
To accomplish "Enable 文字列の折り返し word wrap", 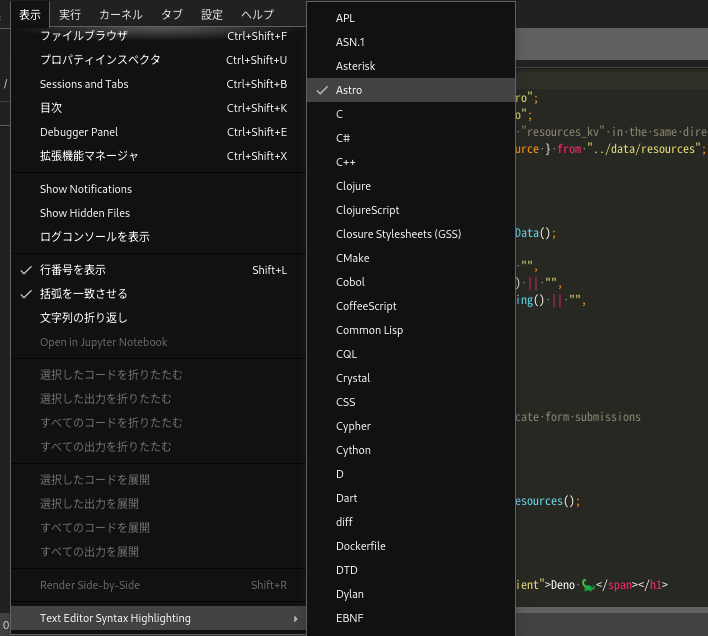I will (x=83, y=318).
